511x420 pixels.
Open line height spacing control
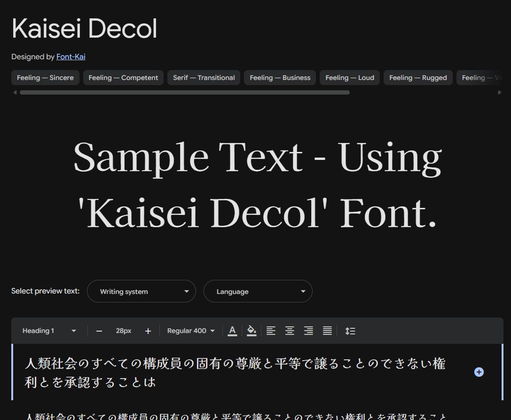pos(350,331)
